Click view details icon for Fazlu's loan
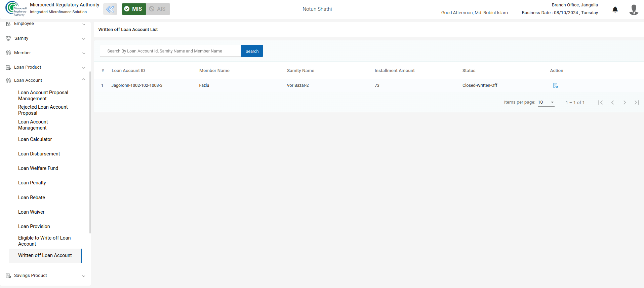The height and width of the screenshot is (288, 644). click(x=555, y=85)
